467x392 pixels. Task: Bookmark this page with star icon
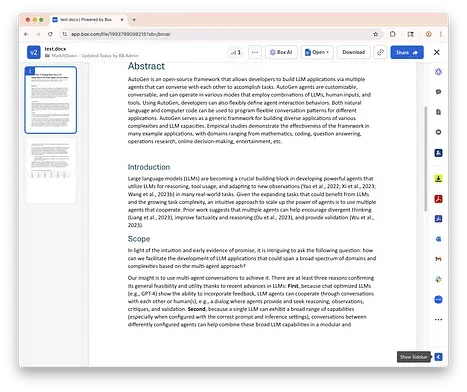pyautogui.click(x=376, y=34)
